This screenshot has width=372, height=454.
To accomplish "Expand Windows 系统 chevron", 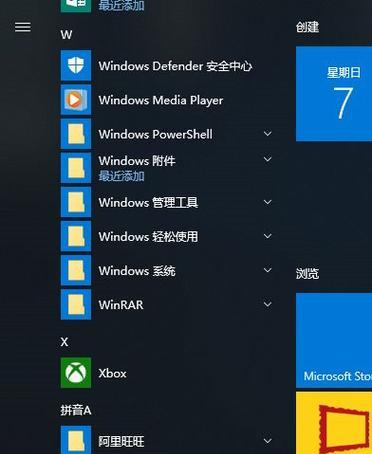I will coord(267,270).
